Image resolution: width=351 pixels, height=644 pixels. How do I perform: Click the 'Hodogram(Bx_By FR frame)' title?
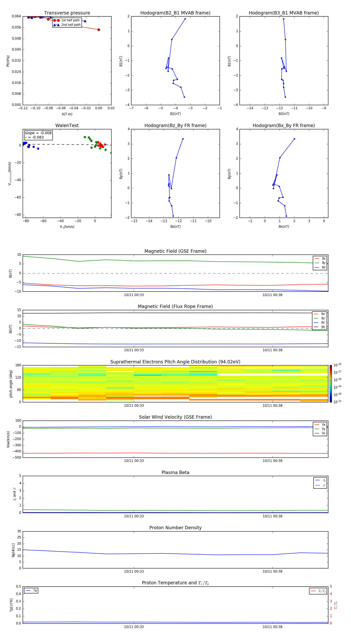pyautogui.click(x=284, y=125)
